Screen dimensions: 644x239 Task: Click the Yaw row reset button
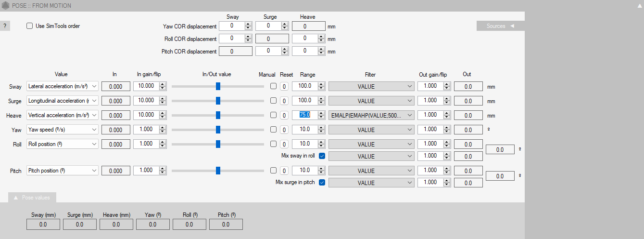click(x=284, y=130)
